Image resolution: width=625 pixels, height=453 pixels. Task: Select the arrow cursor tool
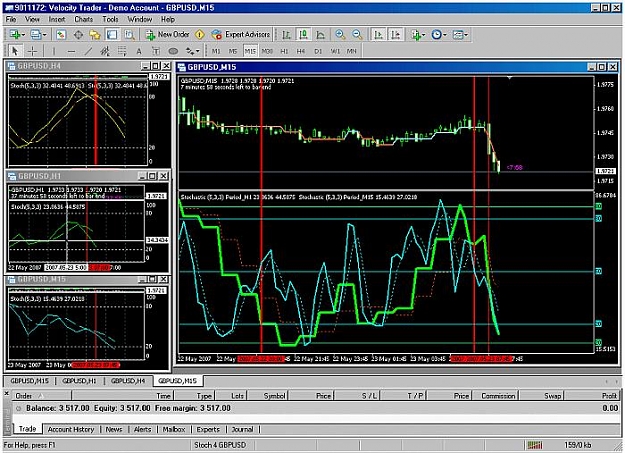pyautogui.click(x=15, y=51)
